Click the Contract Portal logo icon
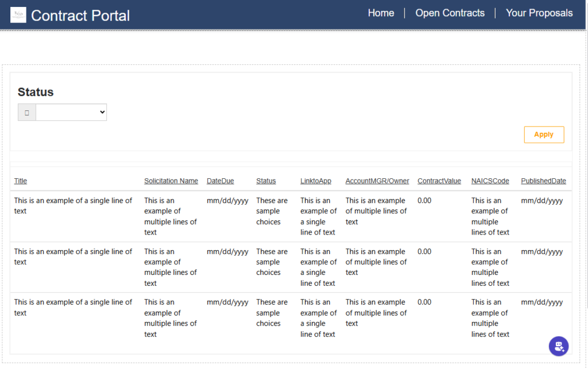This screenshot has height=368, width=588. [x=18, y=15]
